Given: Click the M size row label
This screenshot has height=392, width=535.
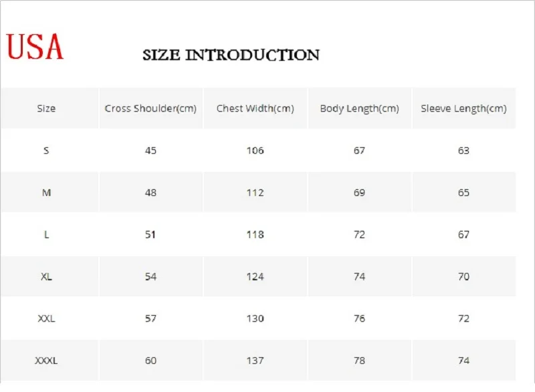Looking at the screenshot, I should [46, 193].
